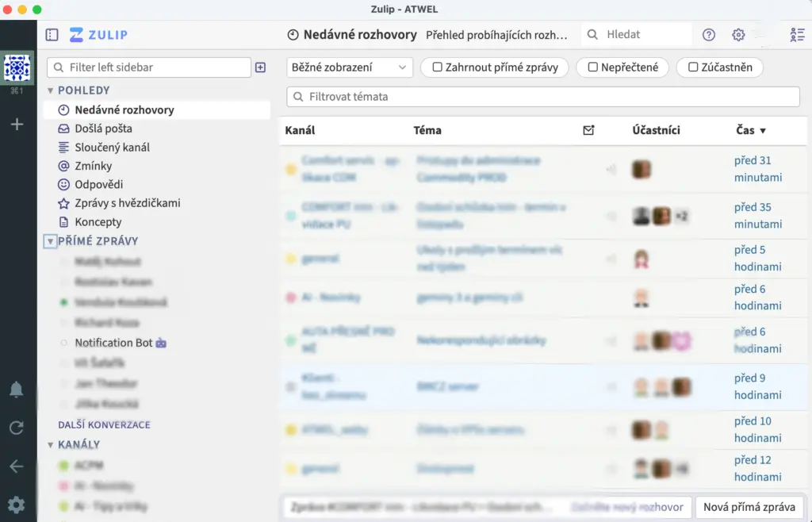Click the plus icon to add organization
812x522 pixels.
[x=17, y=124]
